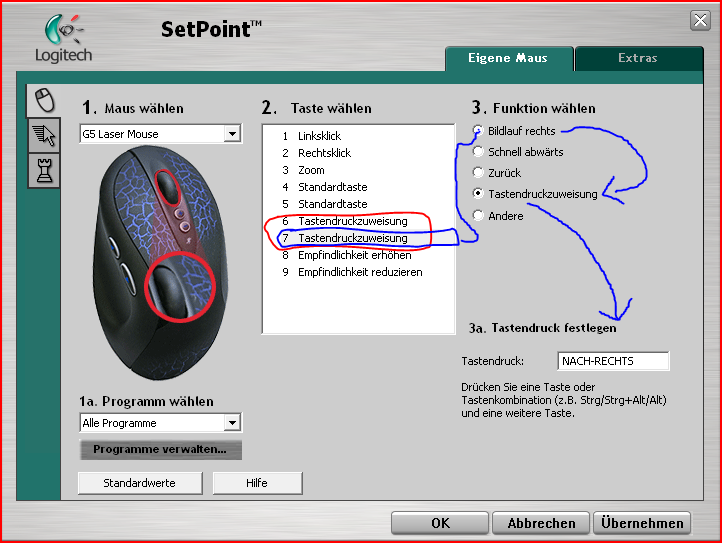Click the G5 mouse product image
The width and height of the screenshot is (722, 543).
coord(160,263)
